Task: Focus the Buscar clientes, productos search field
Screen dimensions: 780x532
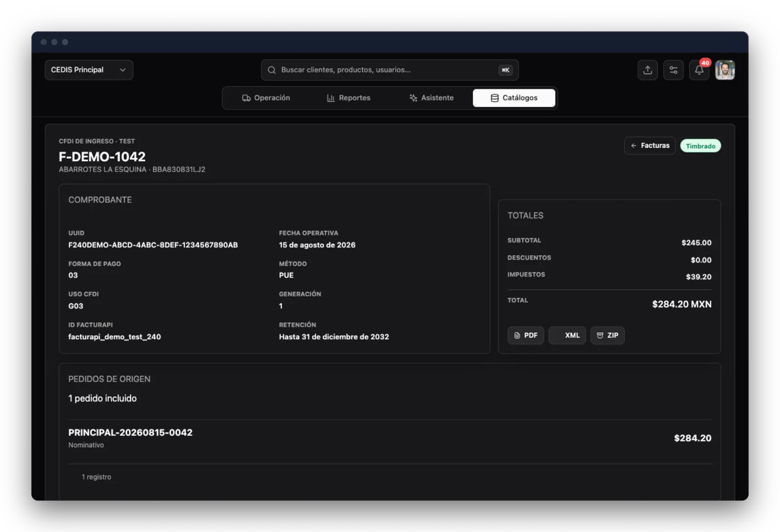Action: tap(390, 70)
